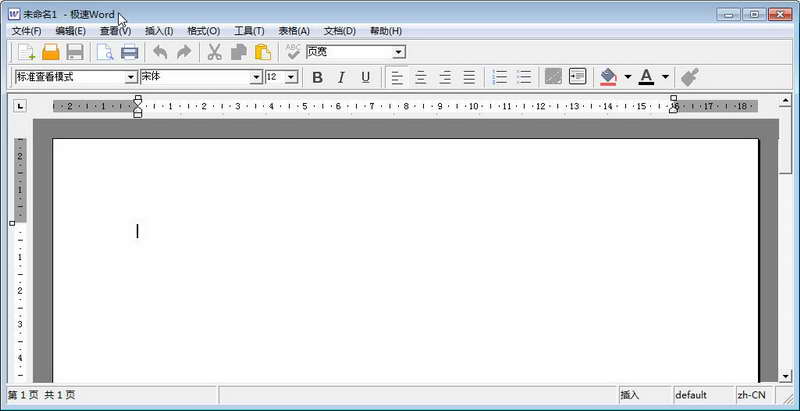
Task: Open print preview with magnifier page icon
Action: tap(105, 52)
